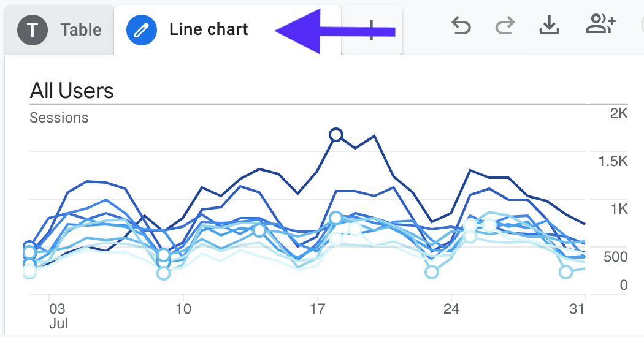This screenshot has width=644, height=337.
Task: Click the Sessions metric label
Action: tap(59, 118)
